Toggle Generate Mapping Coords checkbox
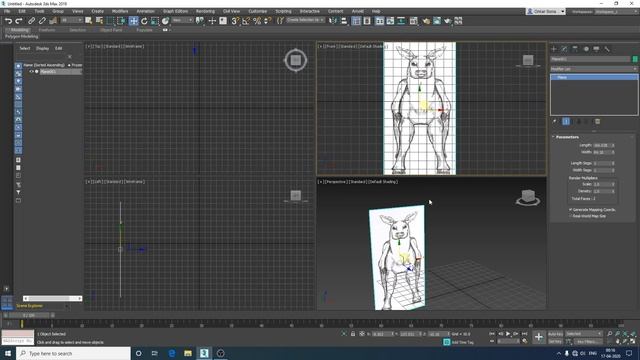The height and width of the screenshot is (360, 640). click(571, 209)
